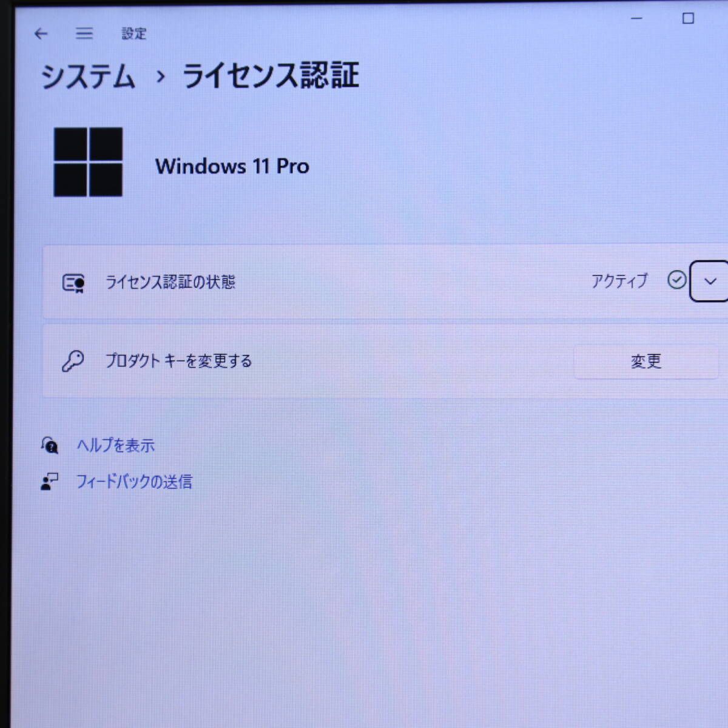Click the 変更 button

[646, 362]
